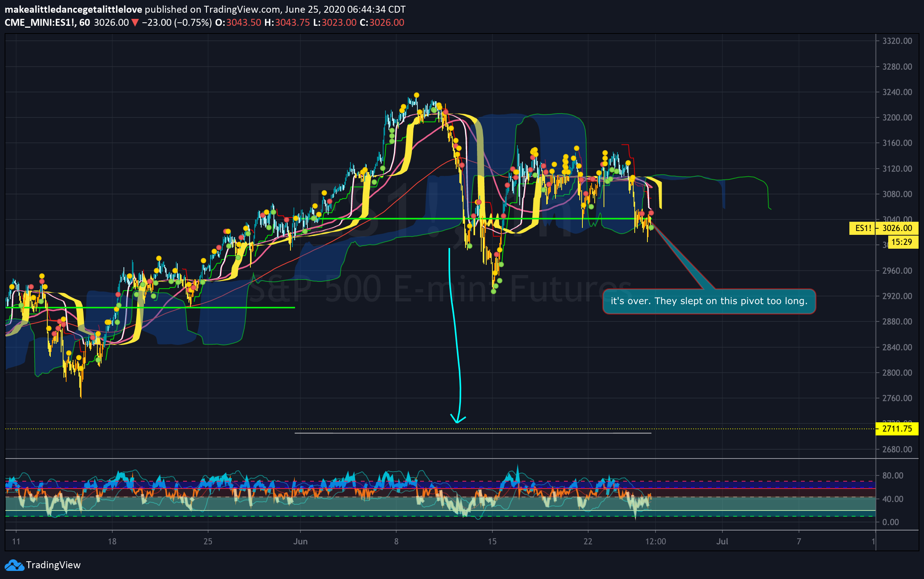
Task: Click the 2800.00 price axis label
Action: 897,373
